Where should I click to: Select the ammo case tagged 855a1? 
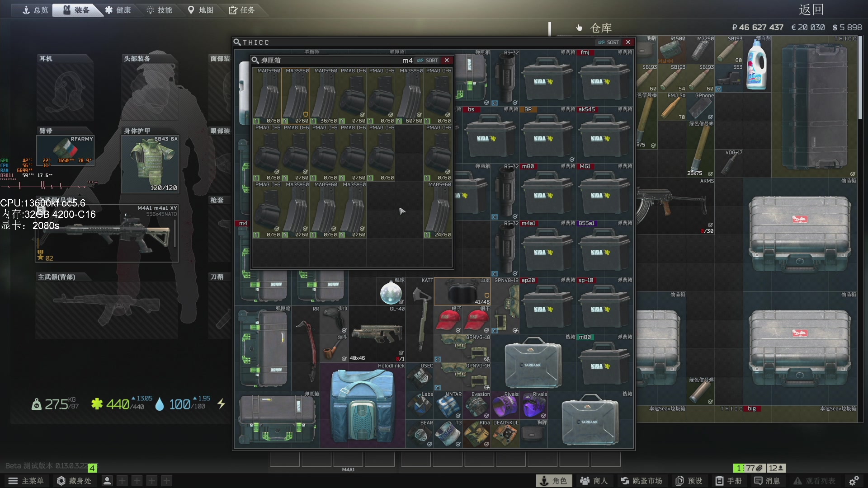[x=605, y=249]
